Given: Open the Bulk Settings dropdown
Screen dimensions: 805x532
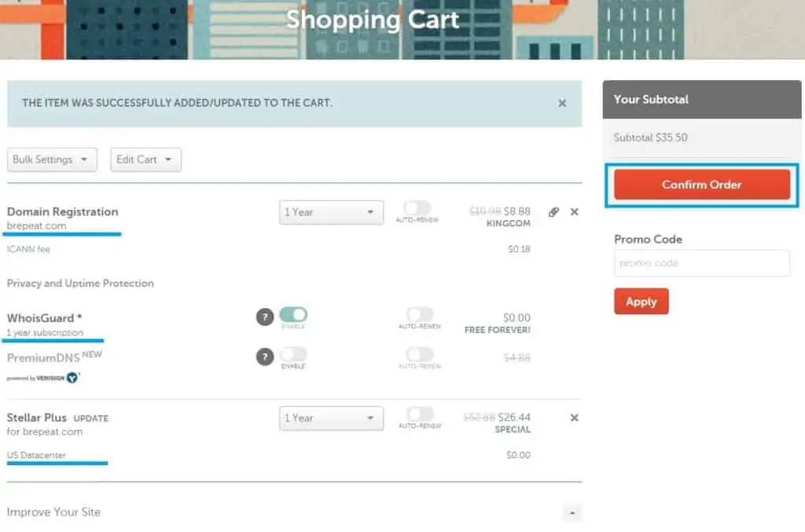Looking at the screenshot, I should [52, 160].
